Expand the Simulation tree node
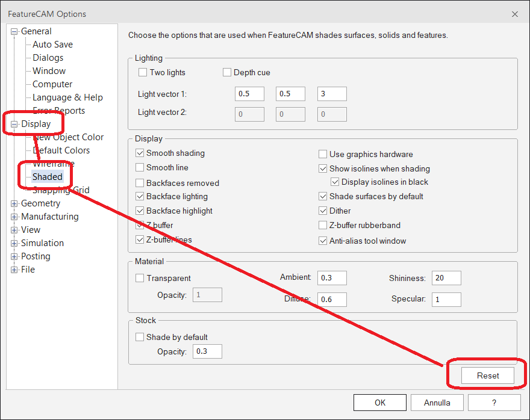 (x=13, y=243)
